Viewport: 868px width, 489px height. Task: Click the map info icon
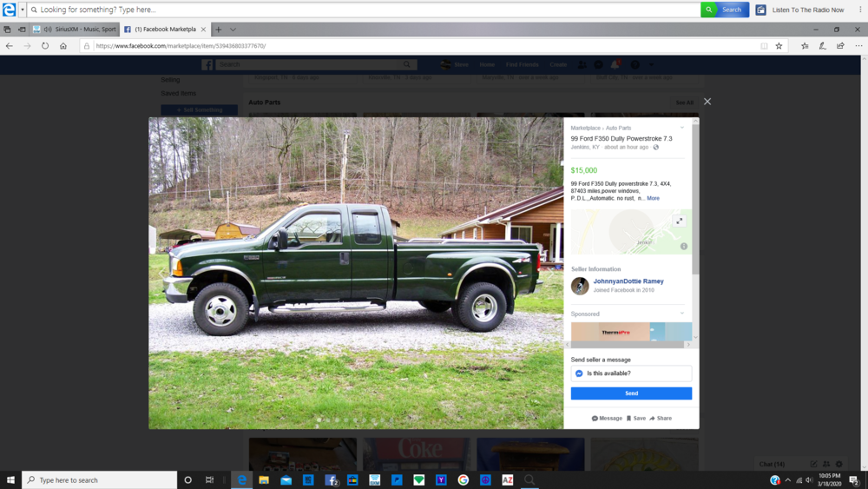[684, 247]
